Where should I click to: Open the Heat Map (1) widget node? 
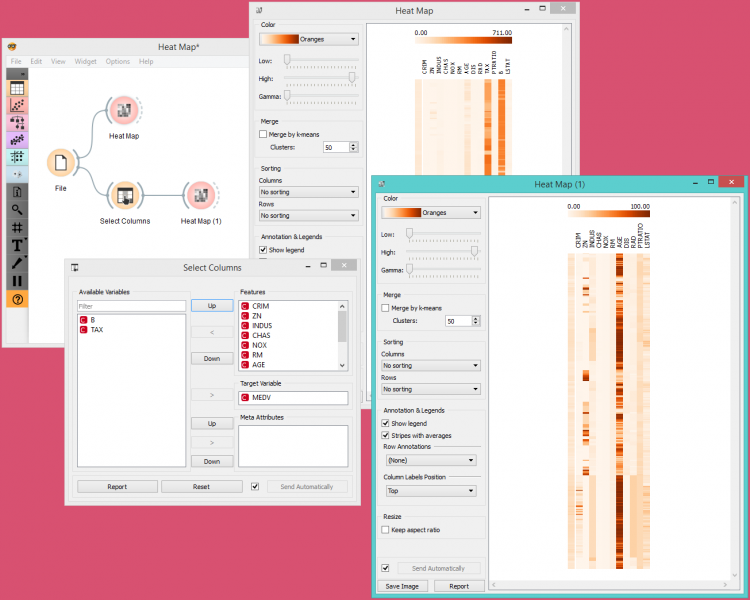pos(199,195)
